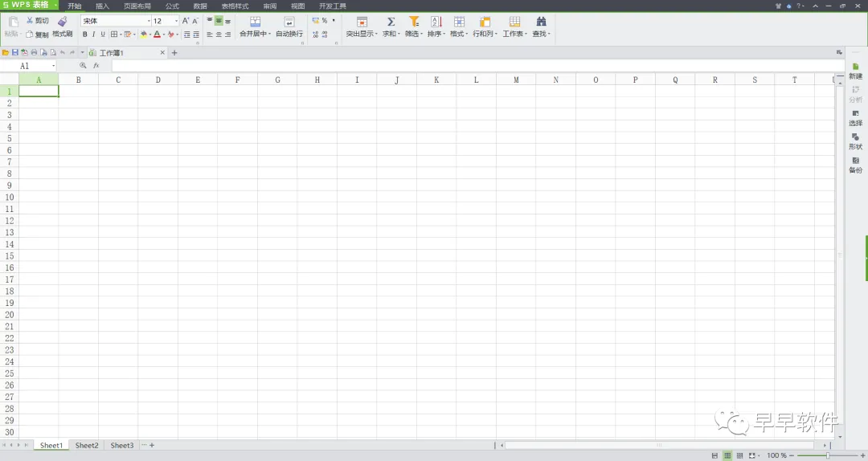
Task: Click the open folder icon in the quick access bar
Action: pyautogui.click(x=5, y=52)
